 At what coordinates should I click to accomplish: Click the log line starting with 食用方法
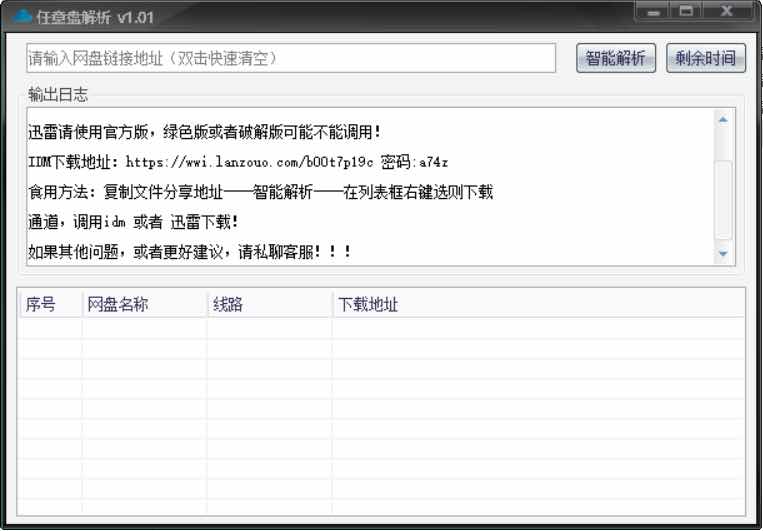tap(261, 192)
